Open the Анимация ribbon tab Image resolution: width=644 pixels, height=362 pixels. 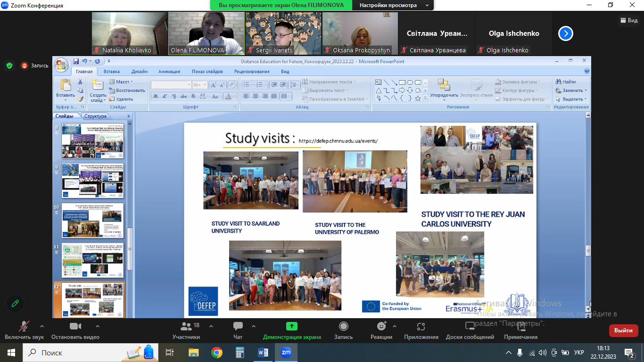pos(169,71)
